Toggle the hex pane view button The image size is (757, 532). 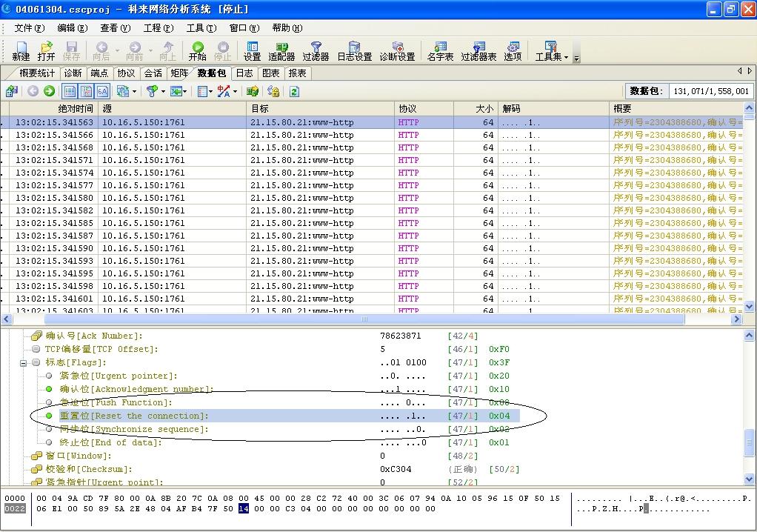point(102,91)
